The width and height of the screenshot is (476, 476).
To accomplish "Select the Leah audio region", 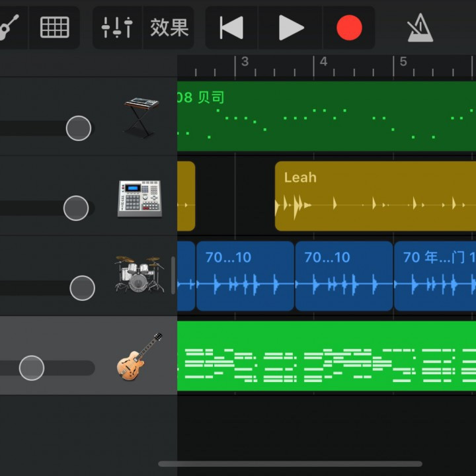I will point(375,196).
